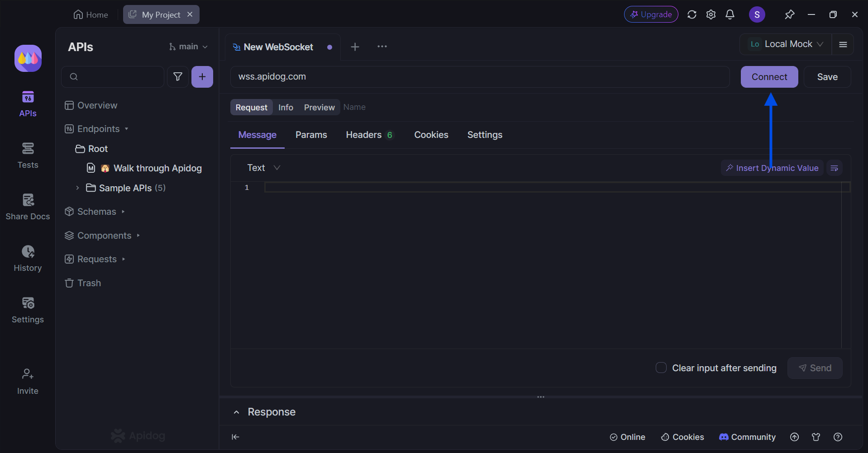Click the Online status indicator
This screenshot has width=868, height=453.
[627, 437]
